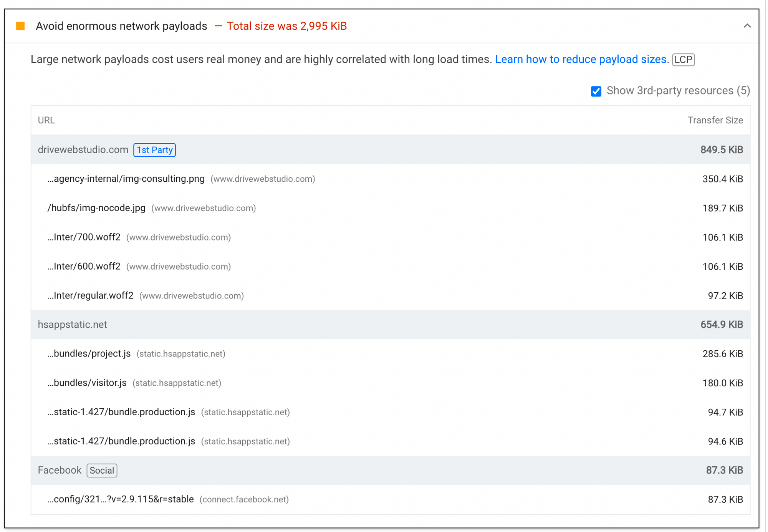Open the /hubfs/img-nocode.jpg resource URL
This screenshot has width=768, height=532.
[96, 208]
